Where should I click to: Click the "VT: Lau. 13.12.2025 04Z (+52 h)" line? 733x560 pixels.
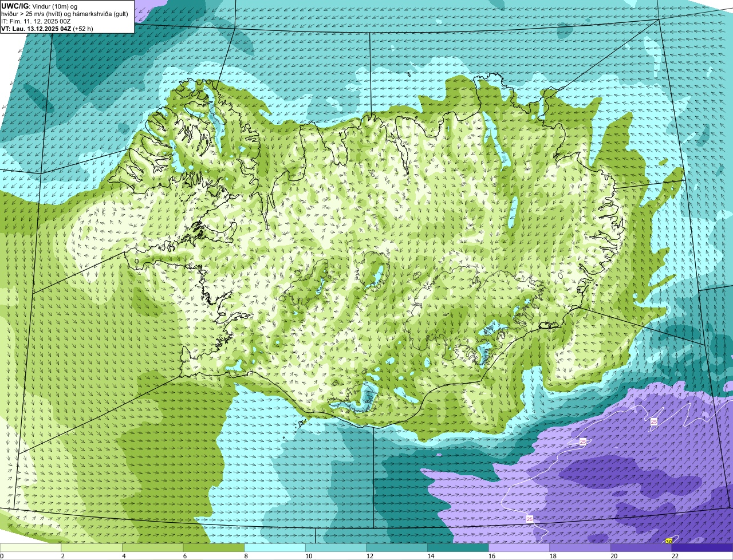tap(48, 28)
